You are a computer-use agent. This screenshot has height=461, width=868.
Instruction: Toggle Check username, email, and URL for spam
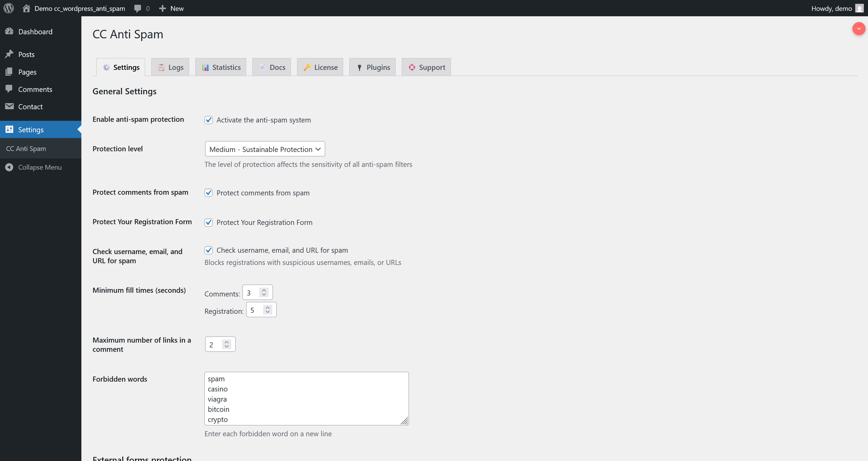(209, 250)
